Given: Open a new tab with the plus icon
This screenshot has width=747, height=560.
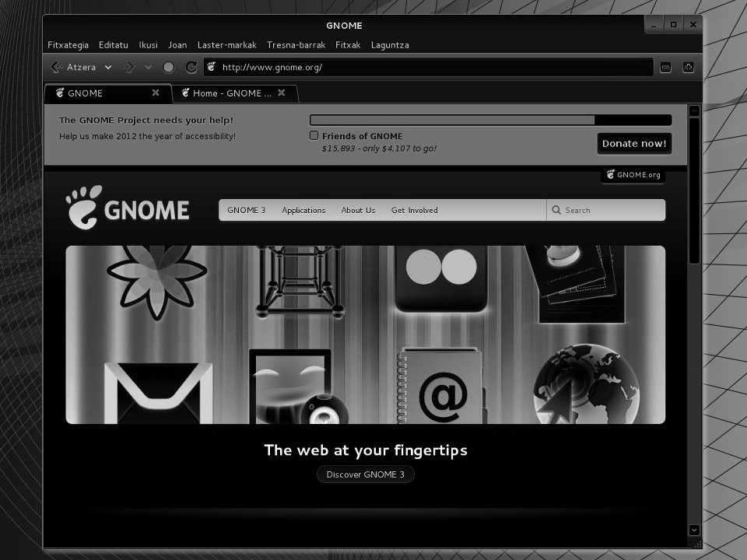Looking at the screenshot, I should (688, 67).
